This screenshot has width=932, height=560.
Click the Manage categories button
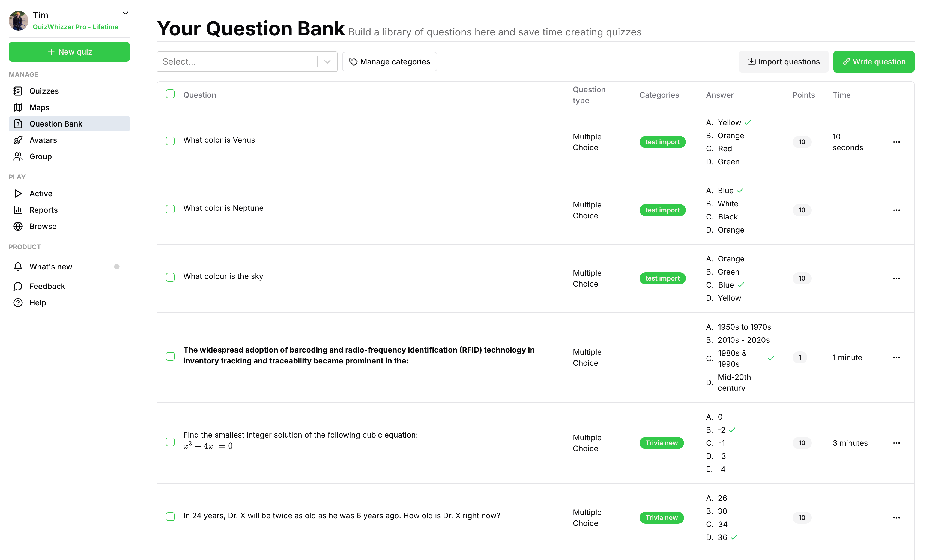389,62
